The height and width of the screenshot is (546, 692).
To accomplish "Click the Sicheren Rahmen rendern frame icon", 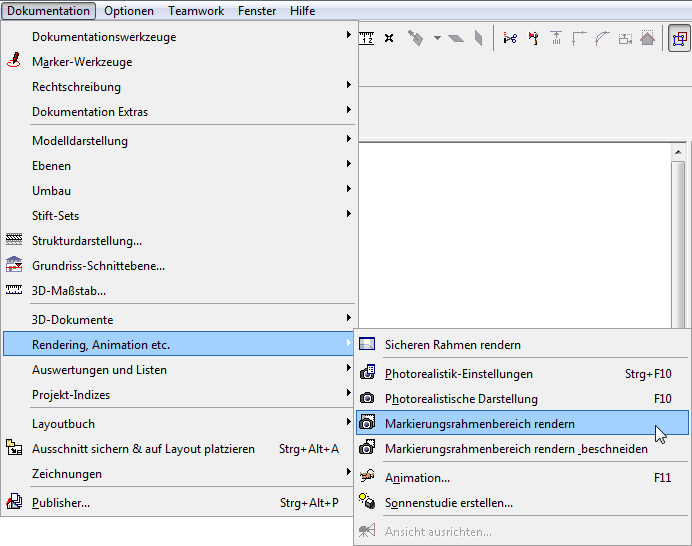I will pyautogui.click(x=367, y=344).
